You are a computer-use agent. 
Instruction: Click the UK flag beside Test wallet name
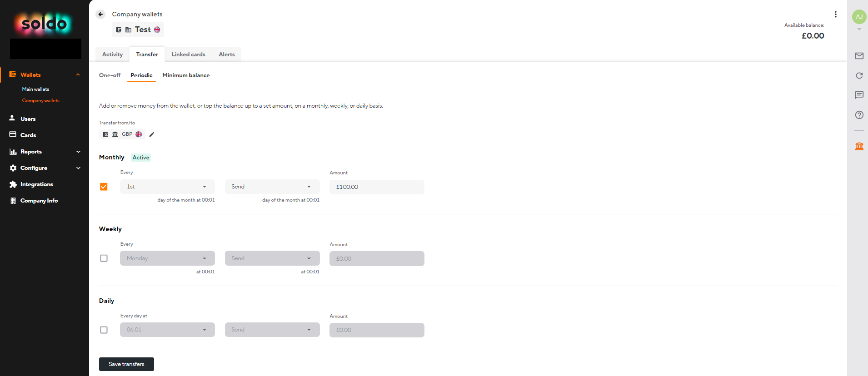157,30
